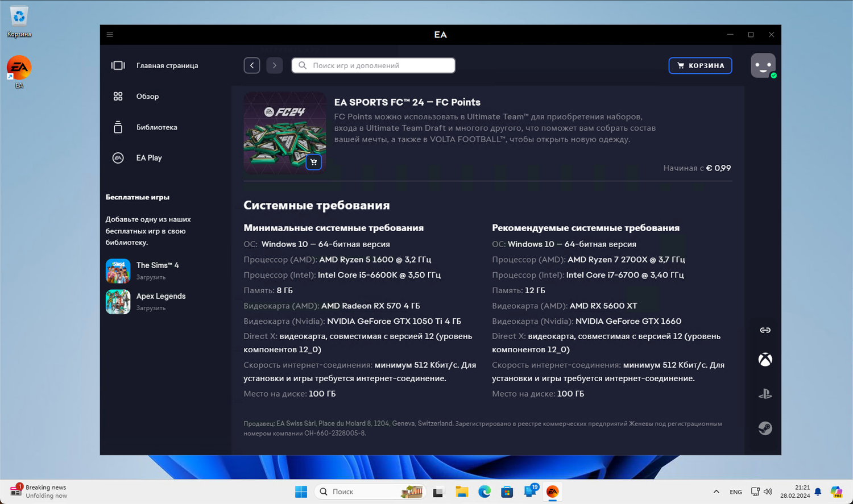Screen dimensions: 853x504
Task: Open the notification bell in system tray
Action: coord(818,491)
